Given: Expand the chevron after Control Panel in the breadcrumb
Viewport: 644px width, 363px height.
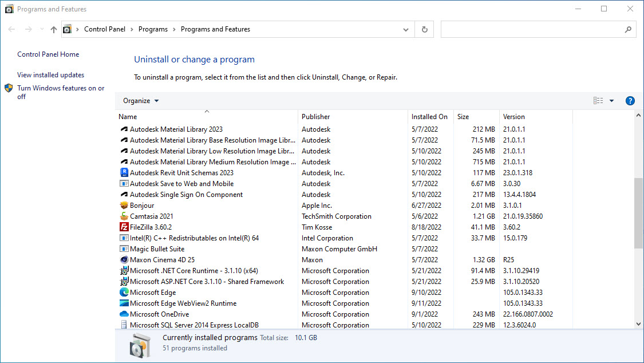Looking at the screenshot, I should click(x=132, y=29).
